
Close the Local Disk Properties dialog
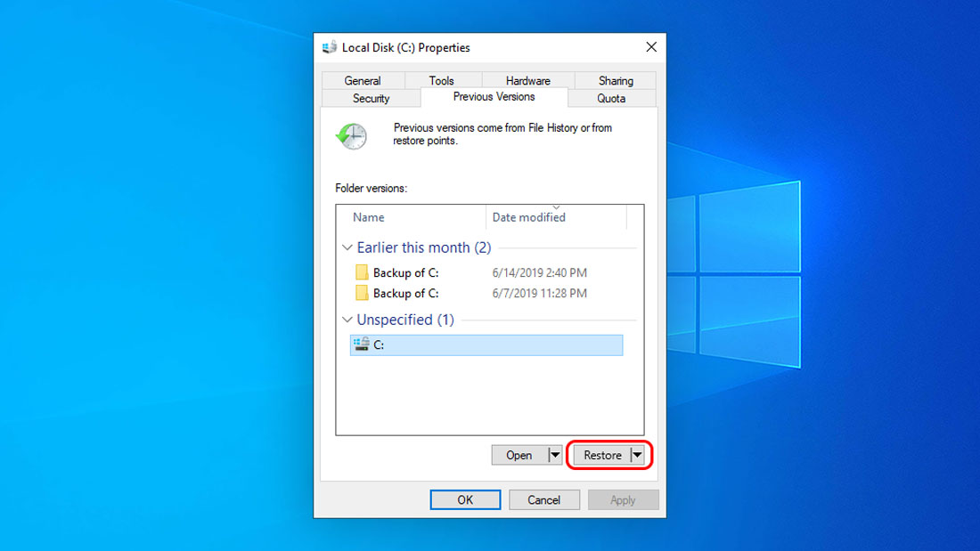tap(651, 47)
